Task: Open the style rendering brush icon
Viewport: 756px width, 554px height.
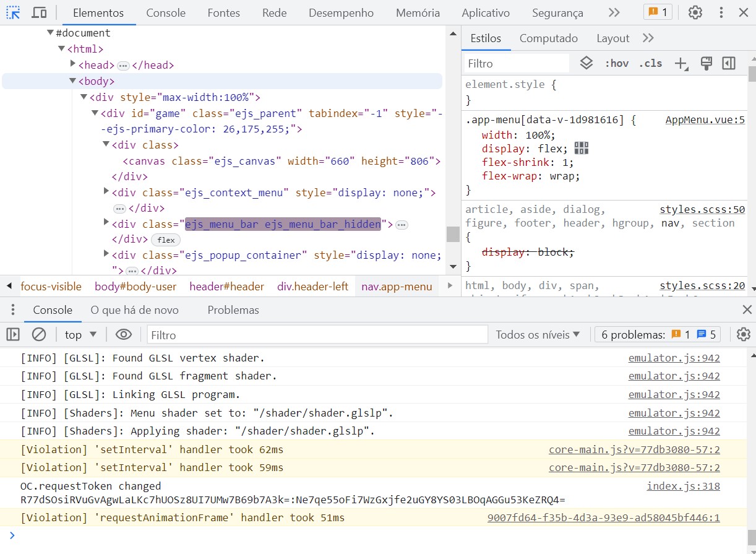Action: (706, 63)
